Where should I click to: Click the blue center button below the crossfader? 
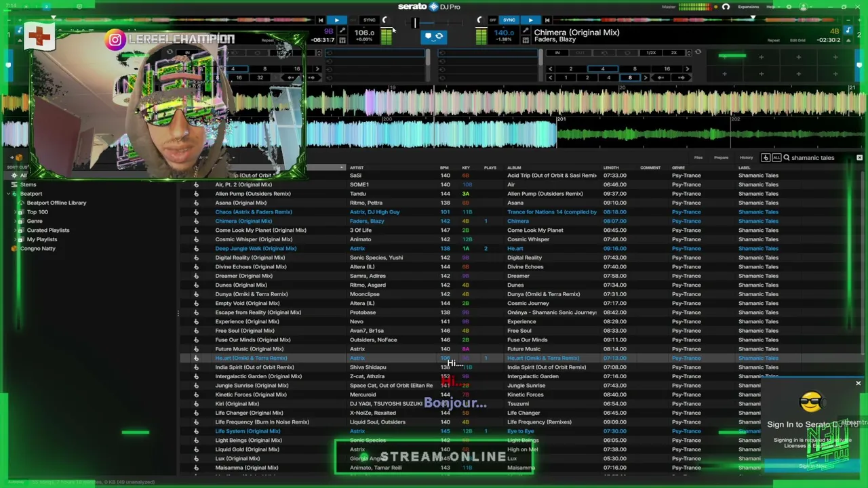tap(433, 37)
